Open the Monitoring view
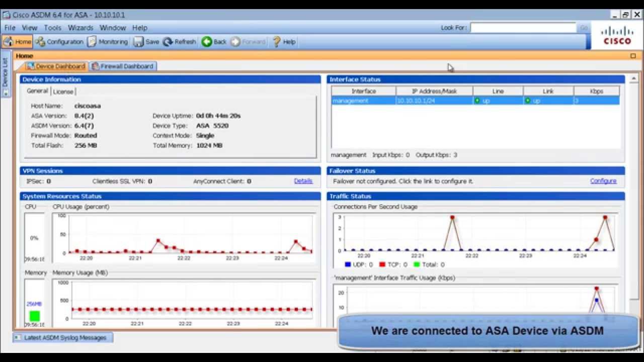 tap(108, 42)
